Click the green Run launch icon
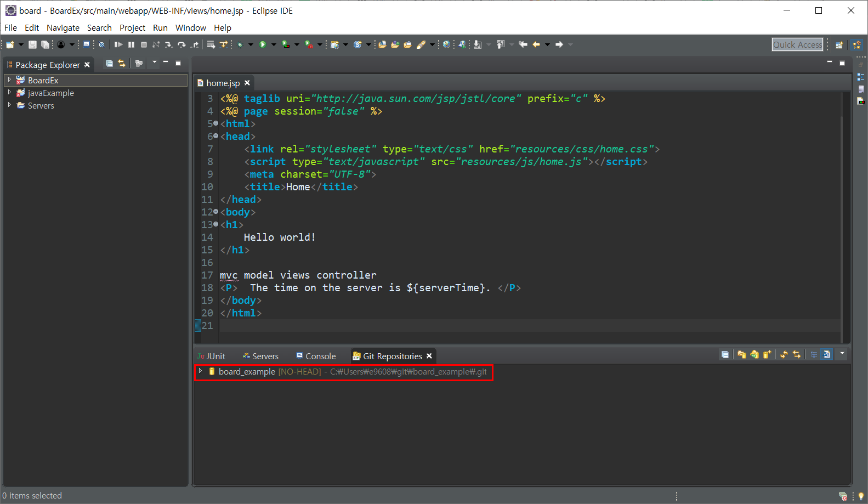This screenshot has width=868, height=504. pos(262,44)
